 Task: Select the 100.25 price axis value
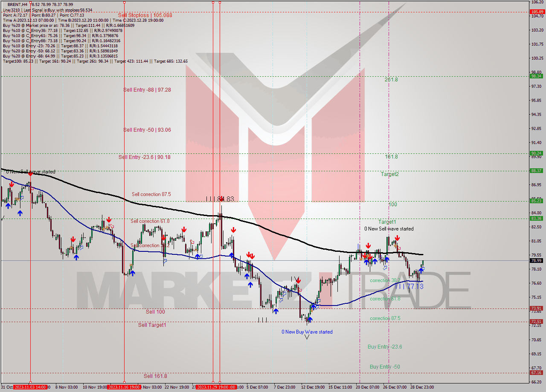click(x=537, y=58)
